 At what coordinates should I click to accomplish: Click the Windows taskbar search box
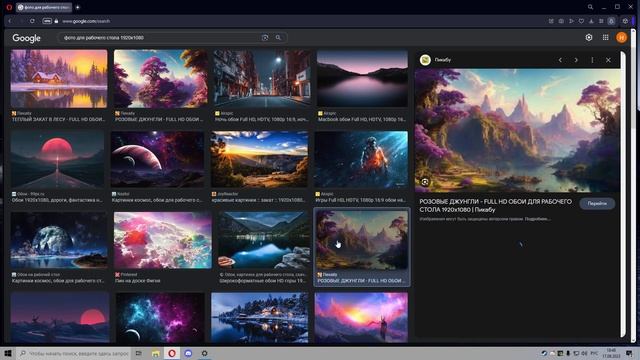click(x=74, y=353)
